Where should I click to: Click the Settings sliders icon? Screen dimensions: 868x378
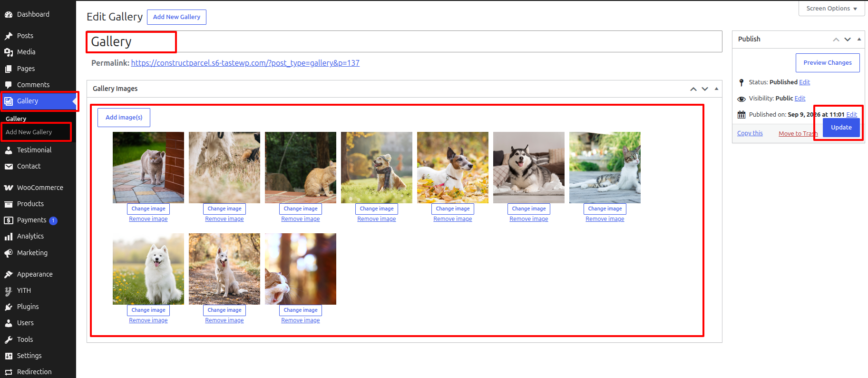tap(9, 356)
